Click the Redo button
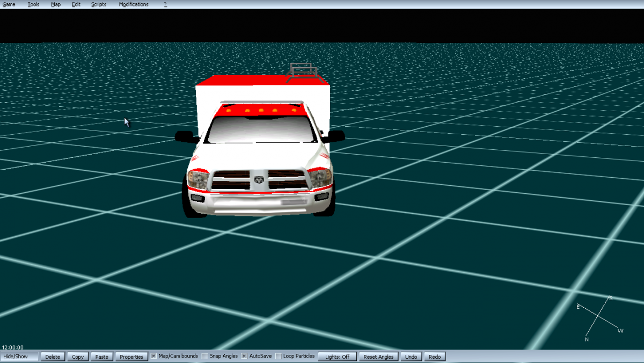 pos(435,357)
